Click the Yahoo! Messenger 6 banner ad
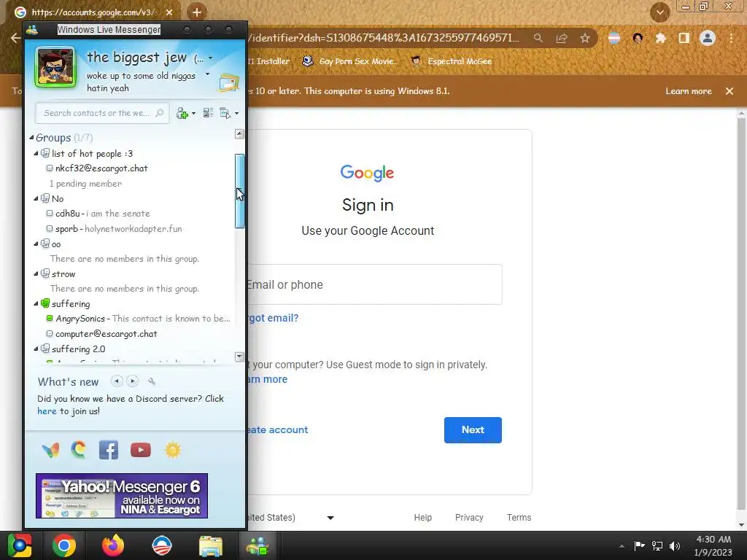 (x=122, y=496)
